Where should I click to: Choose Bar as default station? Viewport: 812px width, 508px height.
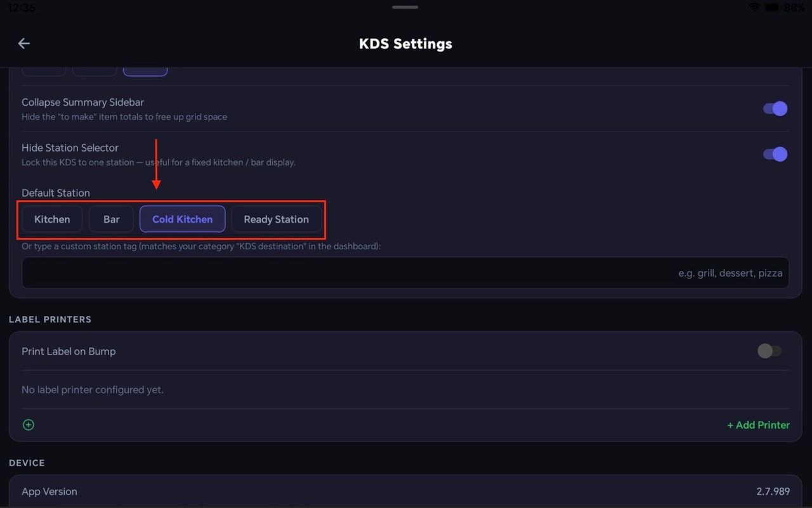[x=111, y=219]
